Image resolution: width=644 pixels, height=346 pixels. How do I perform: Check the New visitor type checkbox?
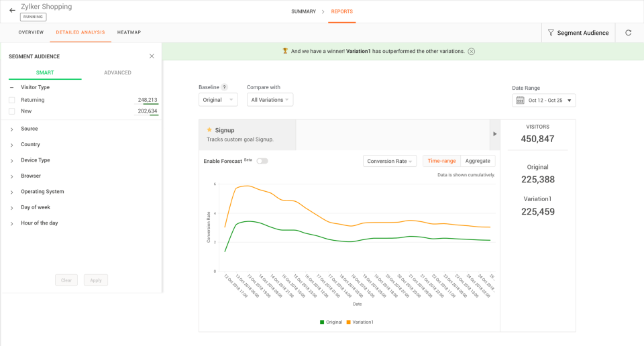(x=11, y=111)
